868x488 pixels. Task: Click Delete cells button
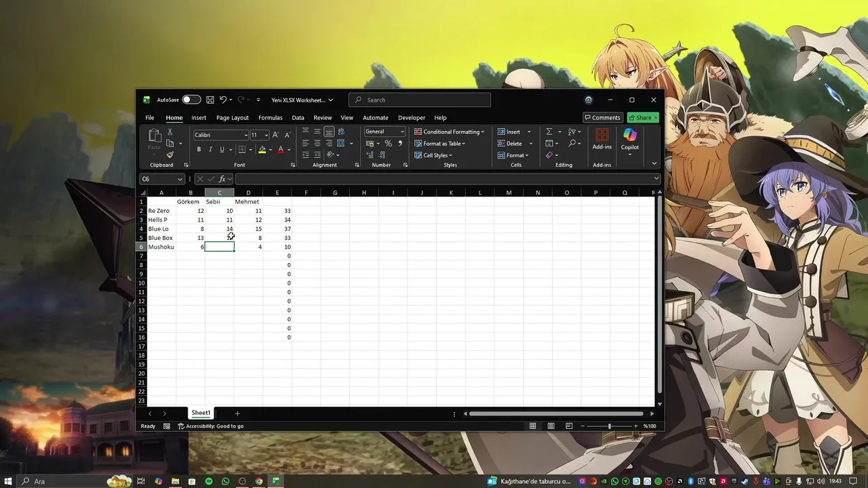pos(510,144)
